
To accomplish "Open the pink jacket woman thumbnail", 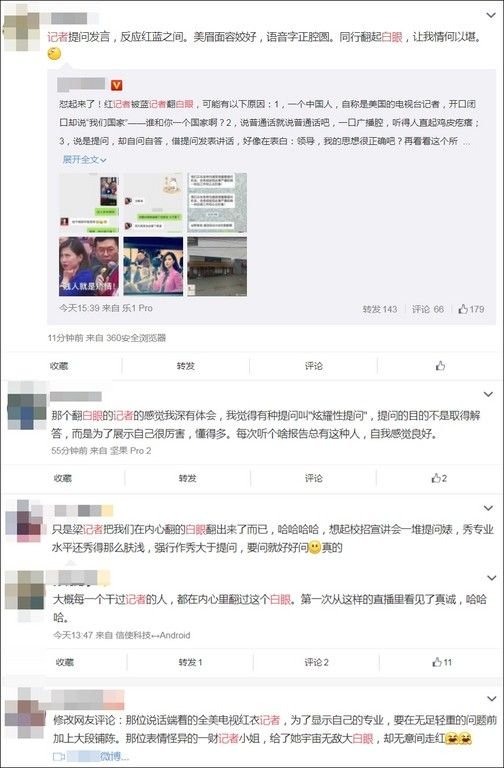I will (x=153, y=266).
